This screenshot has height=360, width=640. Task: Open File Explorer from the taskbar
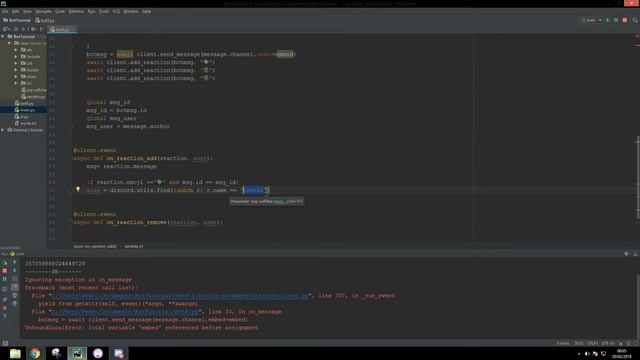click(x=15, y=353)
